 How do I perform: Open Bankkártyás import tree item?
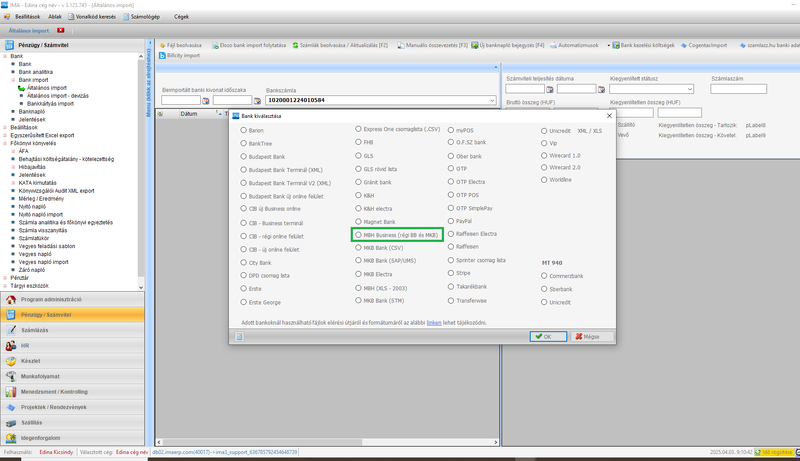(50, 104)
